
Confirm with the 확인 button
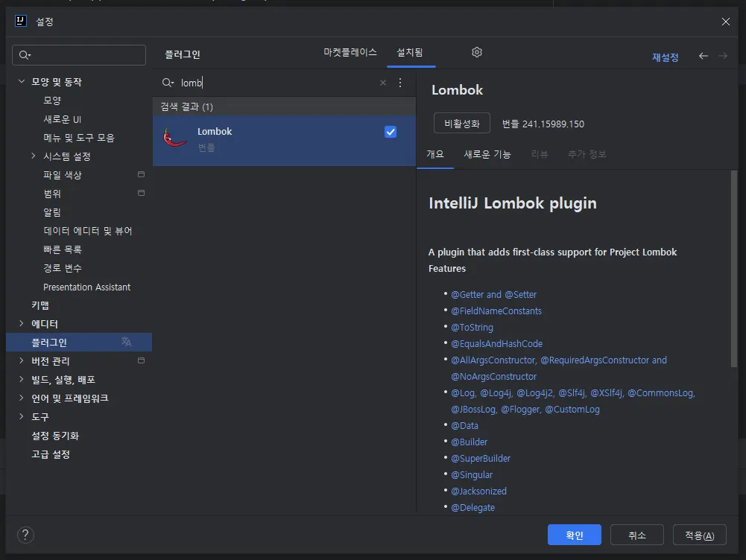575,535
